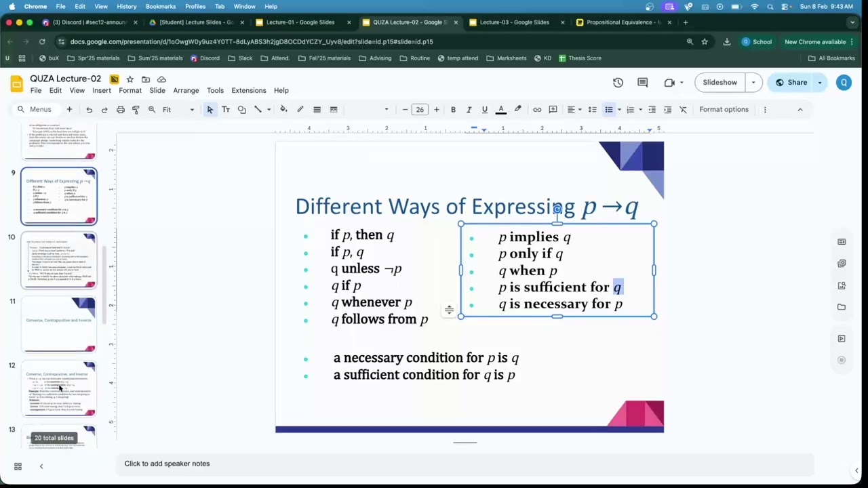Toggle bold formatting
This screenshot has width=868, height=488.
pos(453,109)
